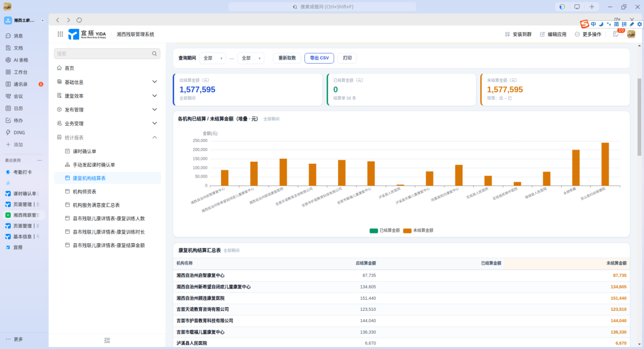The image size is (644, 349).
Task: Toggle the 未结算金额 legend swatch
Action: [x=407, y=230]
